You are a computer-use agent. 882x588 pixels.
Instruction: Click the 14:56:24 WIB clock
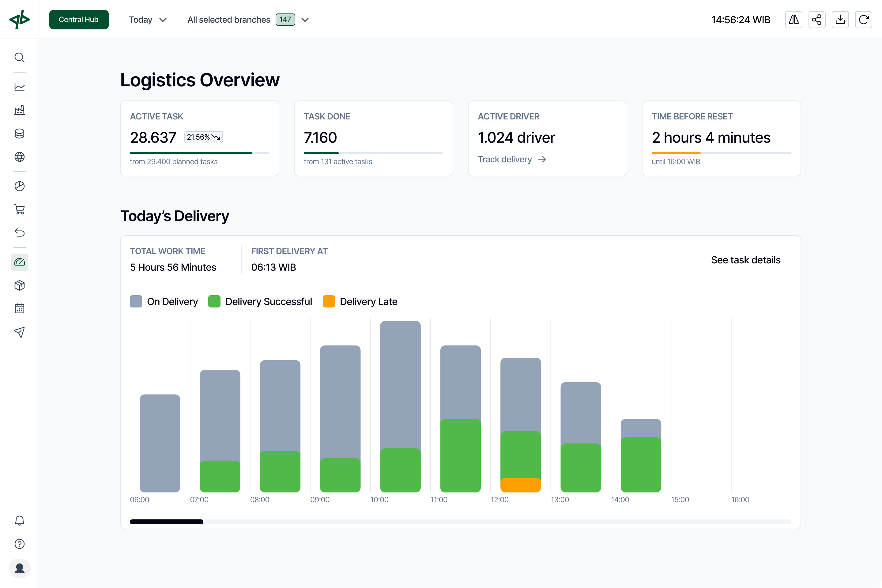tap(741, 20)
